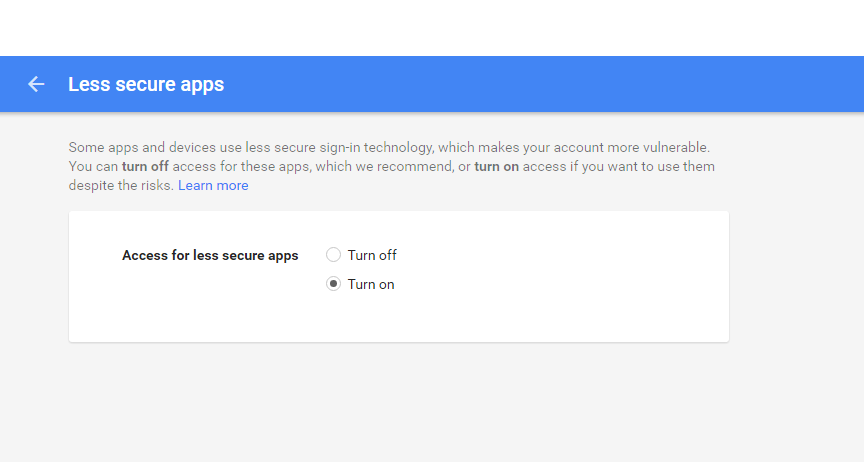Click the "Less secure apps" page title
The image size is (864, 462).
click(146, 84)
